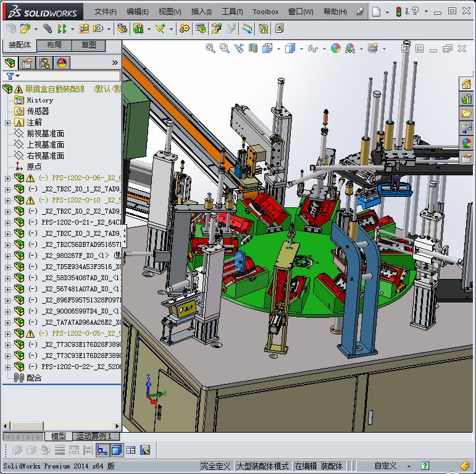The height and width of the screenshot is (474, 476).
Task: Click the Edit Appearance color ball icon
Action: point(336,48)
